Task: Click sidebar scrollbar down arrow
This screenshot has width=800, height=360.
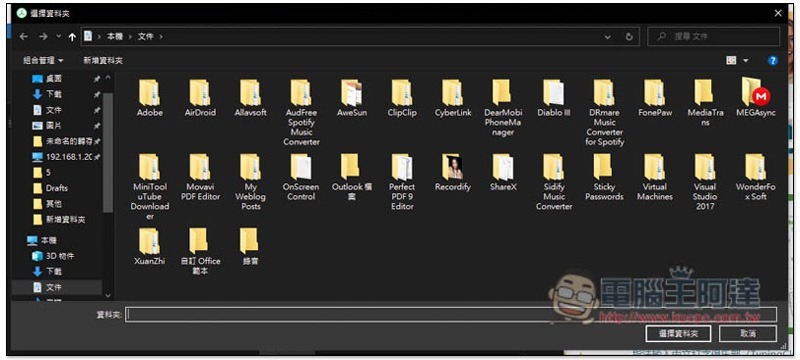Action: click(x=108, y=295)
